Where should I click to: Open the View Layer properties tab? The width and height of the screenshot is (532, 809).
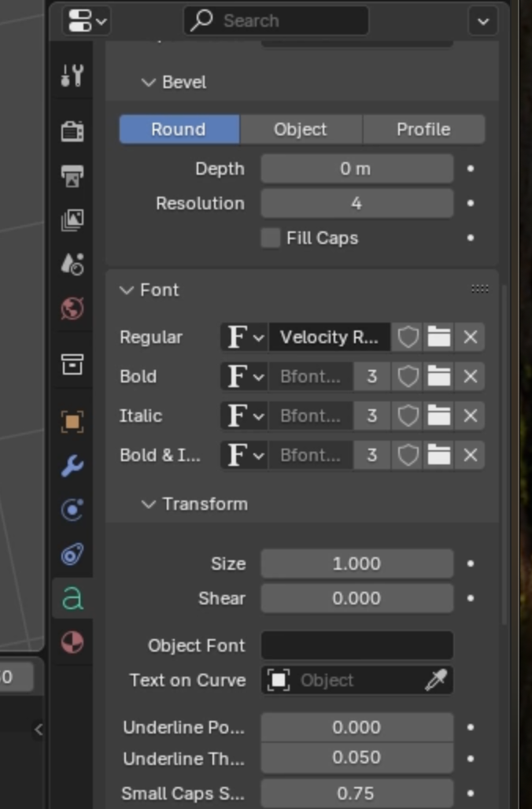(x=72, y=220)
